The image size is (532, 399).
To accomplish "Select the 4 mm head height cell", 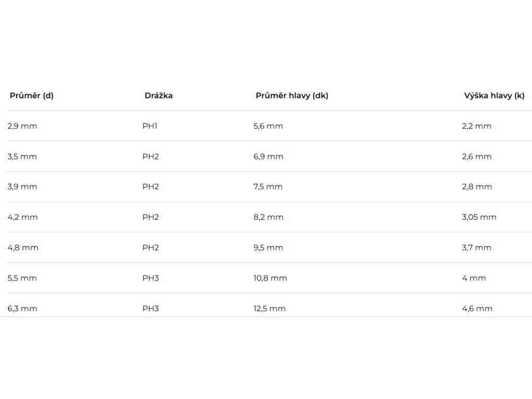I will pyautogui.click(x=474, y=278).
